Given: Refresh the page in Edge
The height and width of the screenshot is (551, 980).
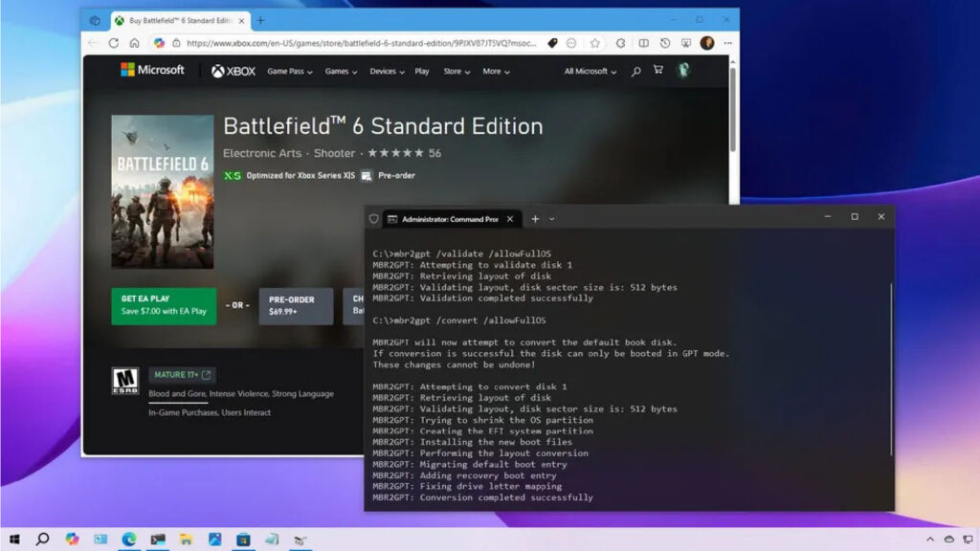Looking at the screenshot, I should coord(114,43).
